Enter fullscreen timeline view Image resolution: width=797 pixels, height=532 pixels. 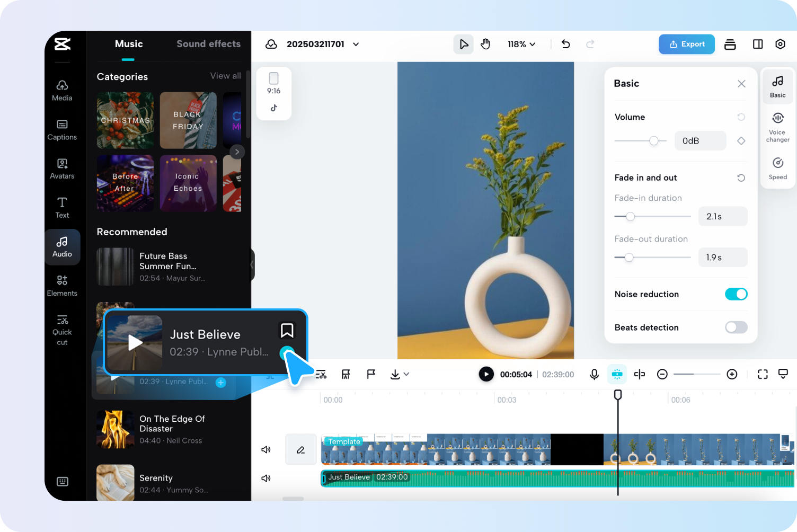(x=763, y=374)
